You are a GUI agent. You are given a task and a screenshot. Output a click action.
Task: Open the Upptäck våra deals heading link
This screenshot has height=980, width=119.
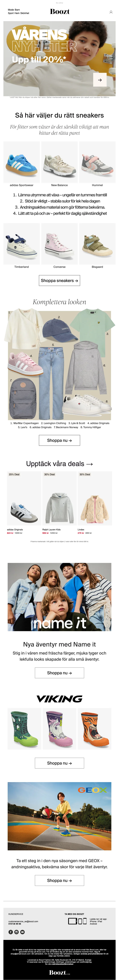60,464
